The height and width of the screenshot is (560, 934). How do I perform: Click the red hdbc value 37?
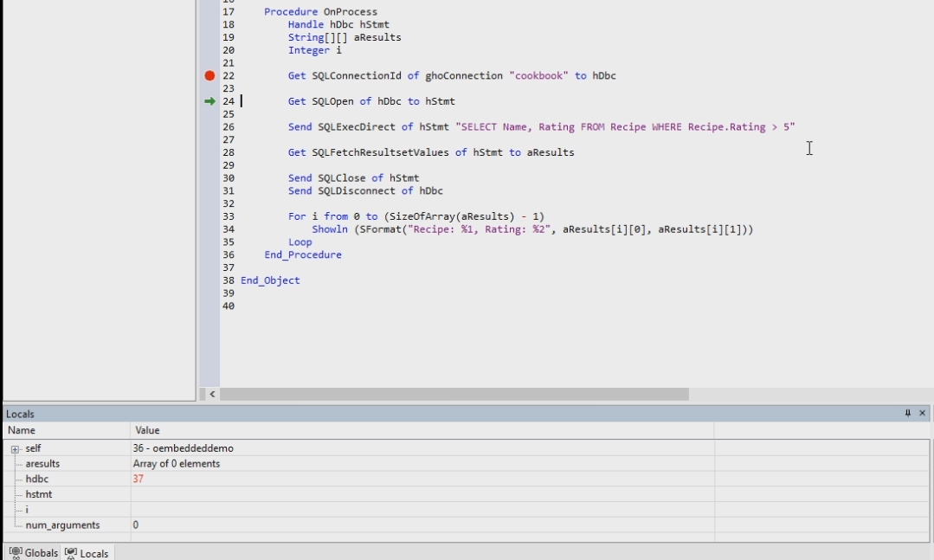138,479
